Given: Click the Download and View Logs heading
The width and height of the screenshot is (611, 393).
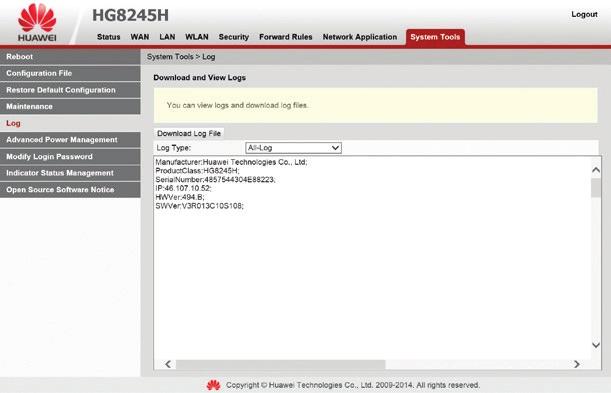Looking at the screenshot, I should point(200,78).
